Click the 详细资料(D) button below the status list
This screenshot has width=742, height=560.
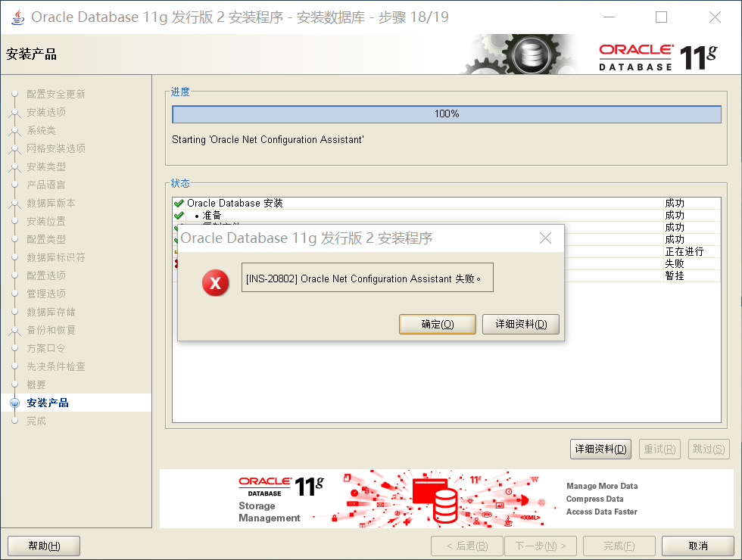600,449
